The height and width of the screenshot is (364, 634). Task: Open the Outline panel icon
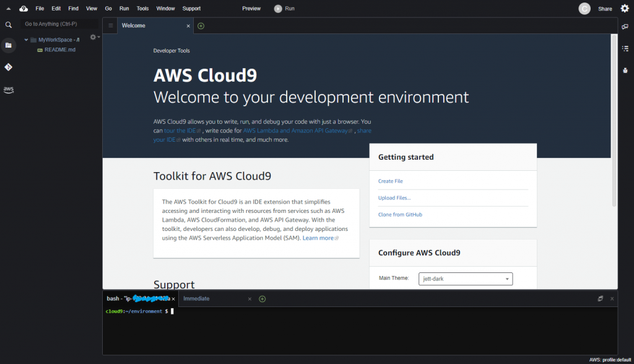(x=625, y=48)
